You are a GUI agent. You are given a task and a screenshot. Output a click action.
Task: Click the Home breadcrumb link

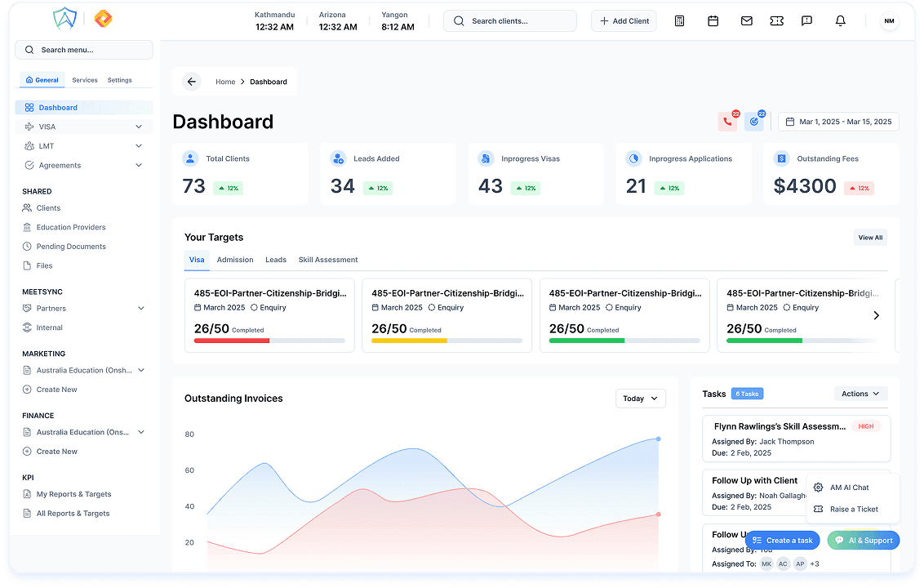tap(225, 82)
